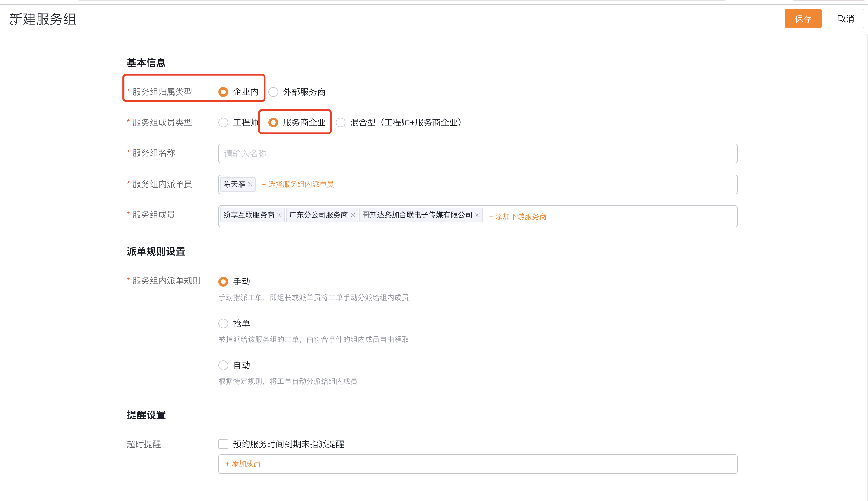Open 选择服务组内派单员 link
868x501 pixels.
click(x=297, y=185)
